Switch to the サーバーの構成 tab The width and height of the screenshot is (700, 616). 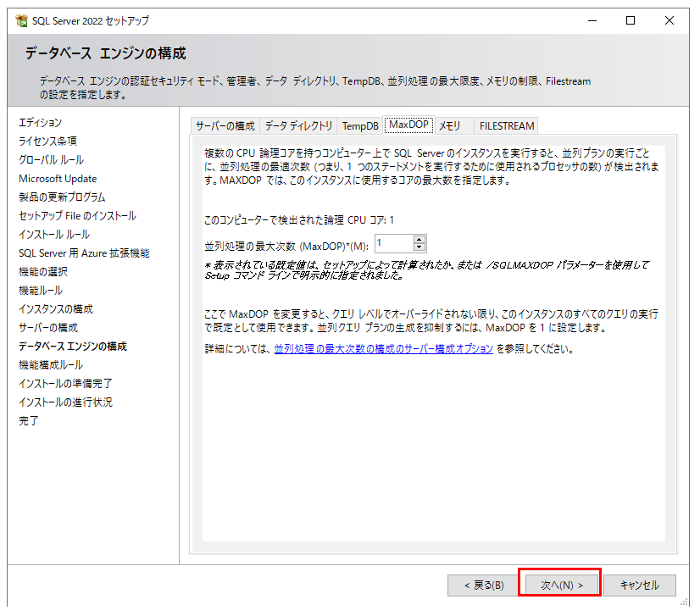[x=225, y=125]
